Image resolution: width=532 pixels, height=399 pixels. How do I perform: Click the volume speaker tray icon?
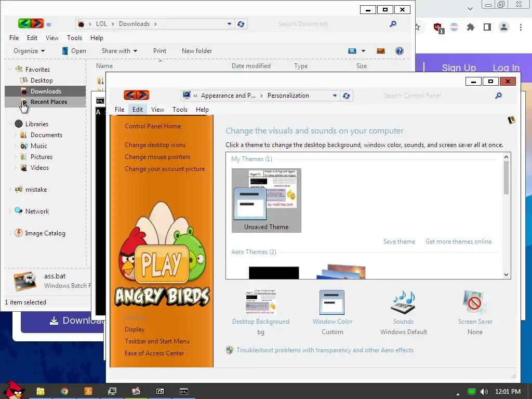point(484,392)
